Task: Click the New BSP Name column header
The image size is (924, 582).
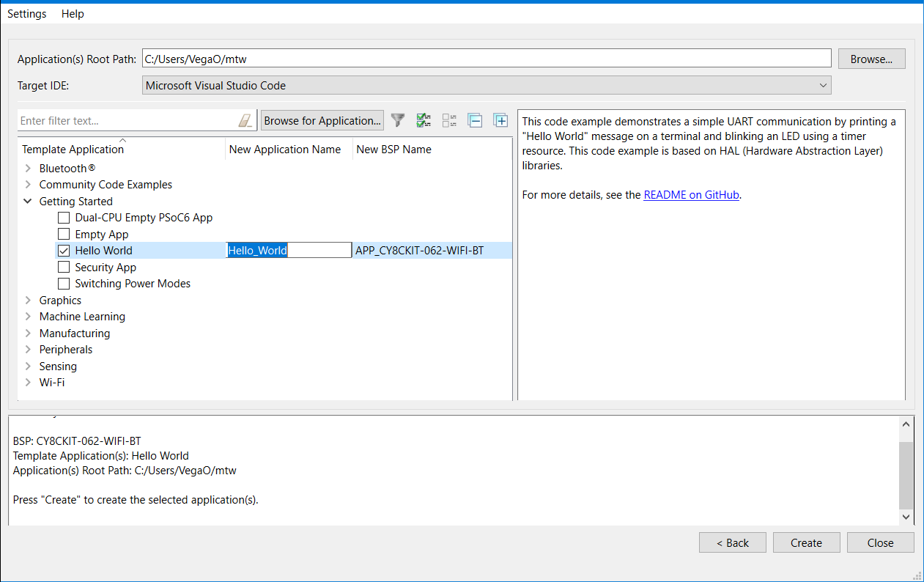Action: point(432,150)
